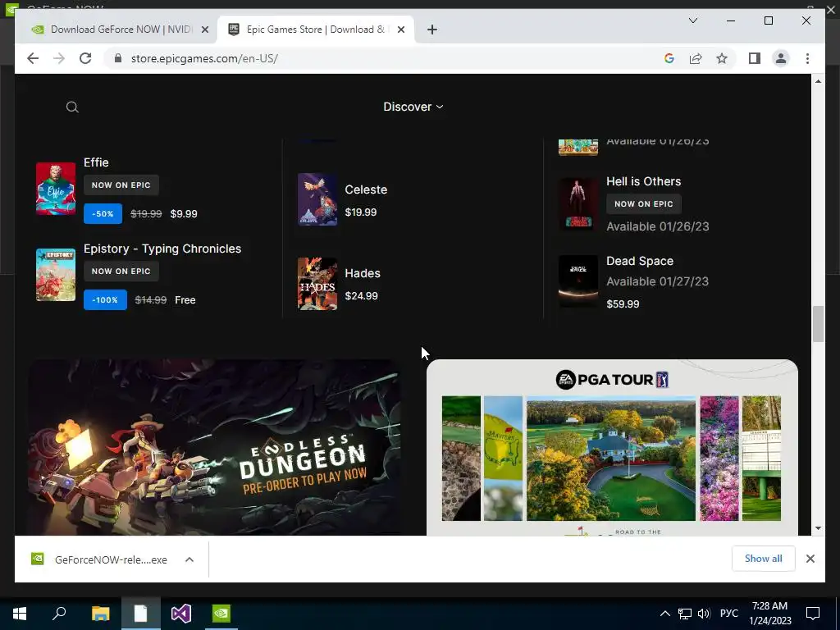Screen dimensions: 840x630
Task: Close the downloads bar
Action: pos(810,559)
